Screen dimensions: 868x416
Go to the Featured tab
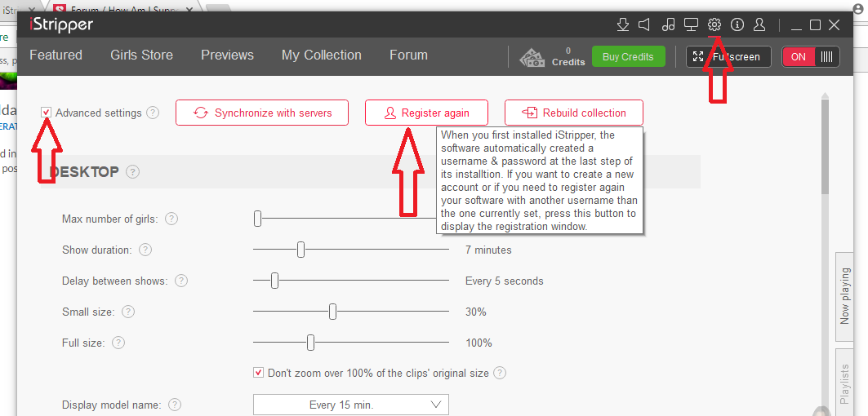click(x=56, y=55)
